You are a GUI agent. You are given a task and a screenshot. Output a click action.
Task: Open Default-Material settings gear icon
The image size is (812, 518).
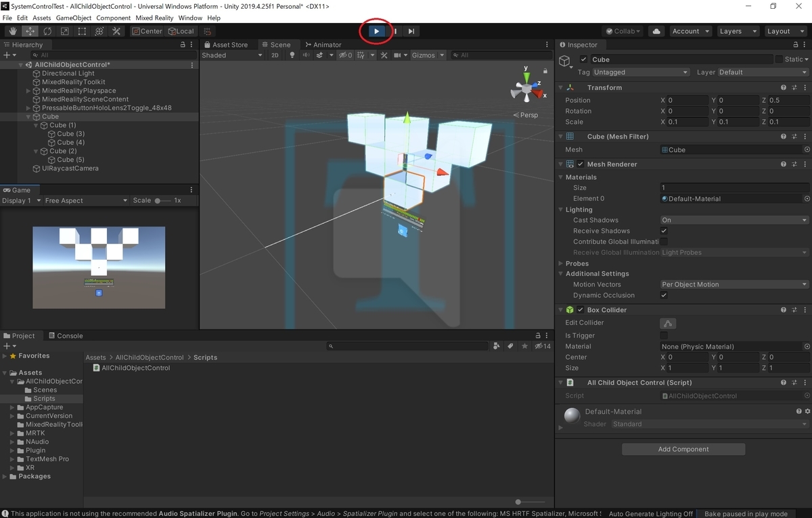(807, 411)
